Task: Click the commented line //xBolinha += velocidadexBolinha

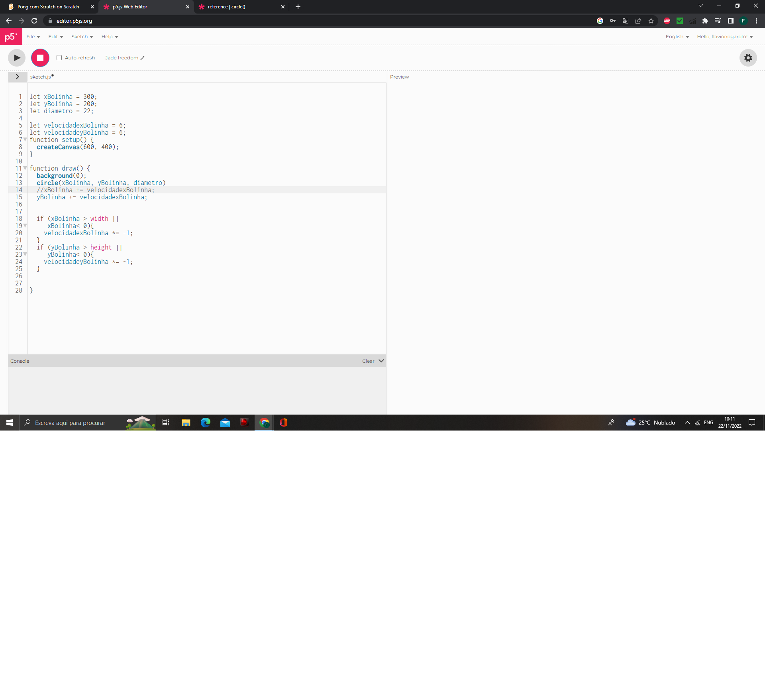Action: tap(96, 190)
